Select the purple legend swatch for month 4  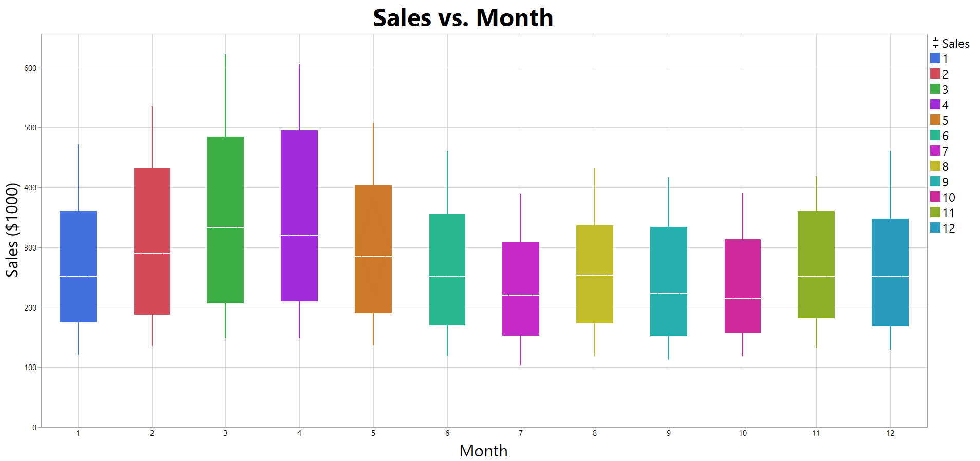[x=935, y=105]
